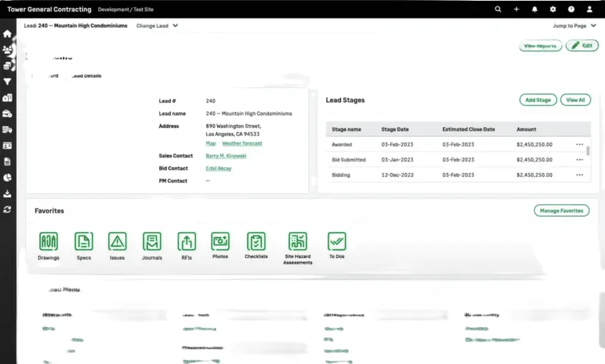The image size is (605, 364).
Task: Expand the Jump to Page dropdown
Action: pyautogui.click(x=574, y=26)
